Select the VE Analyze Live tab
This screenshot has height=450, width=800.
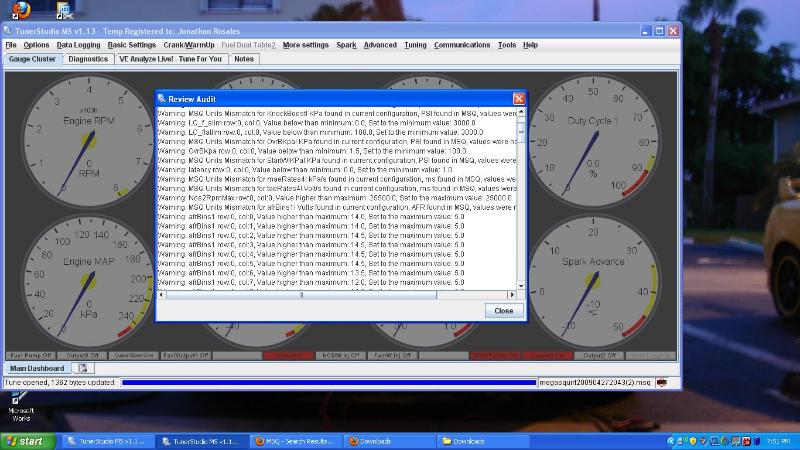[171, 59]
